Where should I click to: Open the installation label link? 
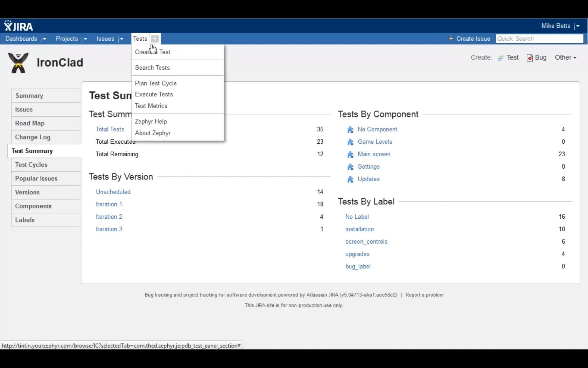point(359,229)
